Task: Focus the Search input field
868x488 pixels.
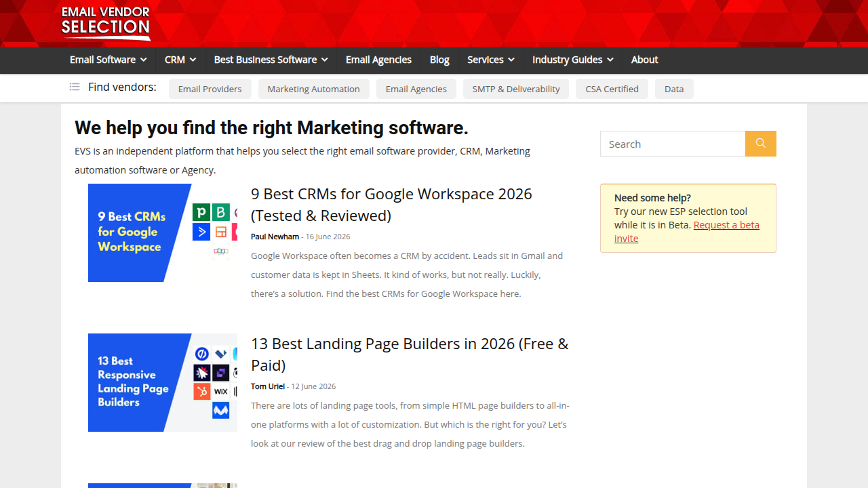Action: point(673,144)
